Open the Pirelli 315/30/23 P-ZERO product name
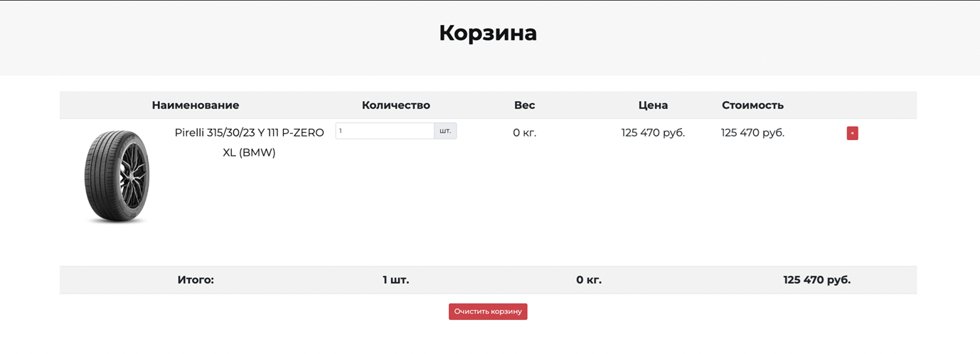 coord(249,133)
